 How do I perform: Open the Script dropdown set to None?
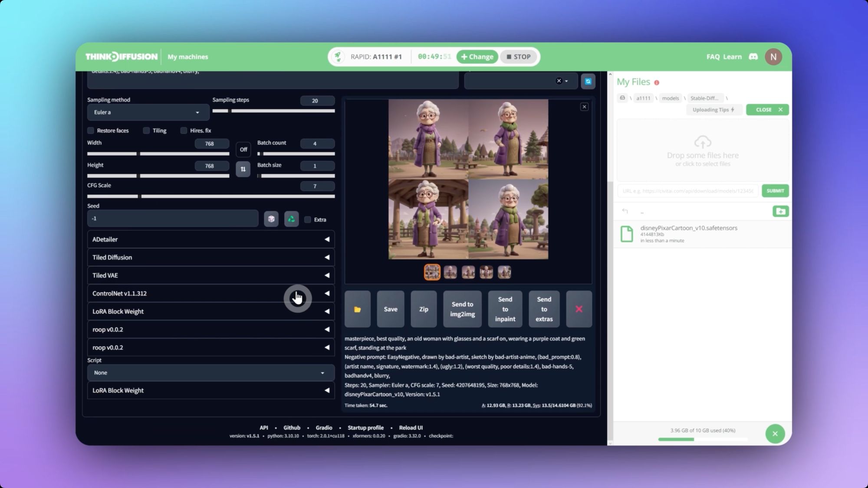[210, 373]
